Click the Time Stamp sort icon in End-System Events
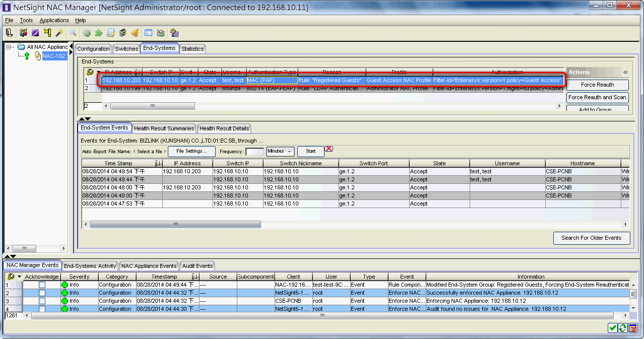 click(x=158, y=163)
